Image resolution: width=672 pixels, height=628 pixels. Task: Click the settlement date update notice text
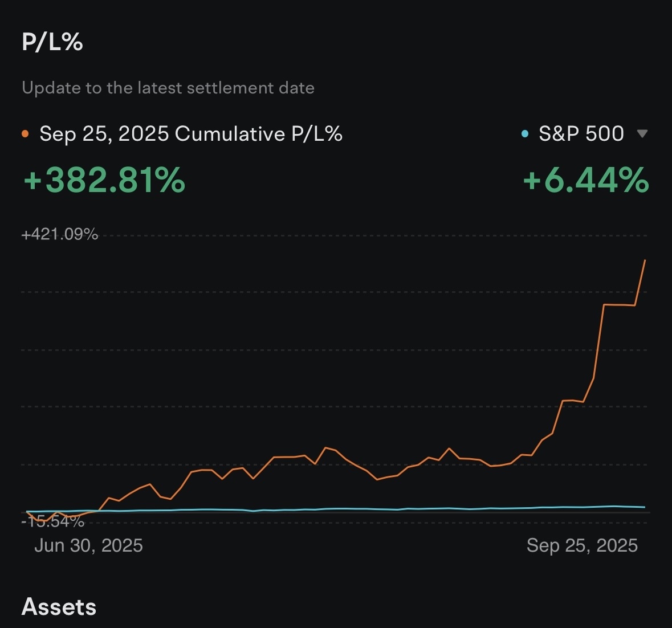pyautogui.click(x=168, y=88)
